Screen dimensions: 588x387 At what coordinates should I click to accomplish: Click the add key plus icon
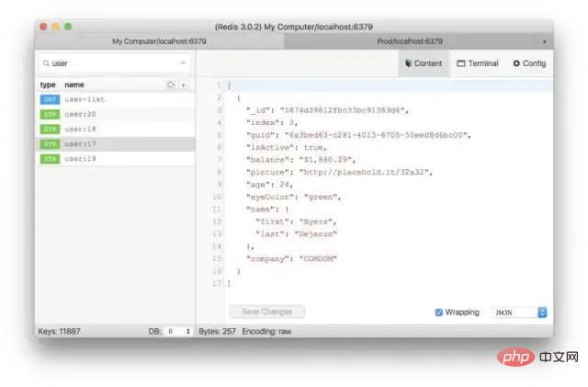tap(184, 85)
